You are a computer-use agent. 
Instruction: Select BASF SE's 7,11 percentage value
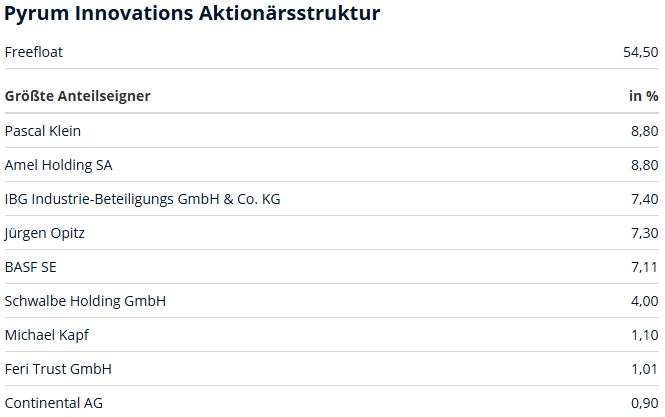click(645, 267)
